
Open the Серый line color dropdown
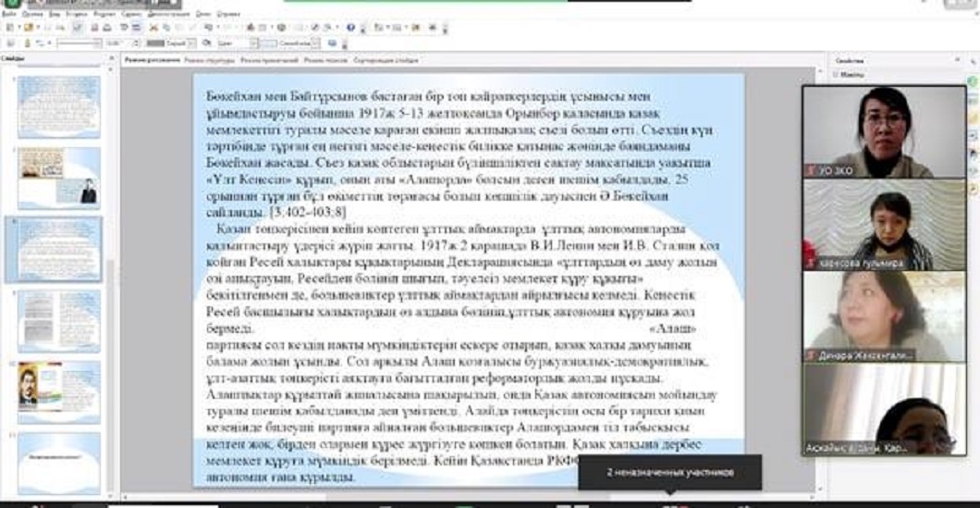191,43
